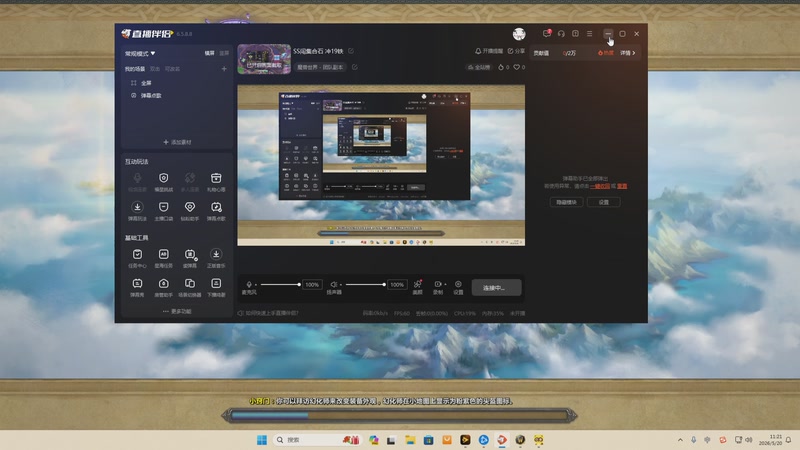This screenshot has width=800, height=450.
Task: Edit the stream title pencil icon
Action: point(351,51)
